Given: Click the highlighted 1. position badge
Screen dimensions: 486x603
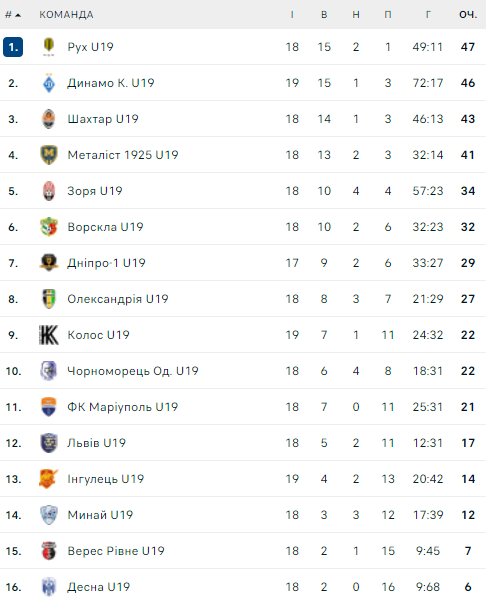Looking at the screenshot, I should tap(13, 47).
